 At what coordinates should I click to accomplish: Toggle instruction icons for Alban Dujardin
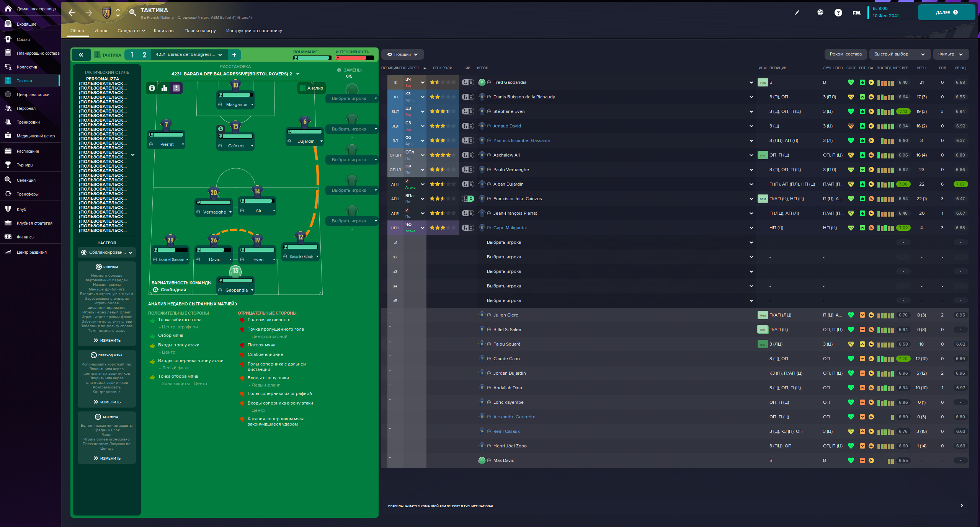pyautogui.click(x=468, y=184)
